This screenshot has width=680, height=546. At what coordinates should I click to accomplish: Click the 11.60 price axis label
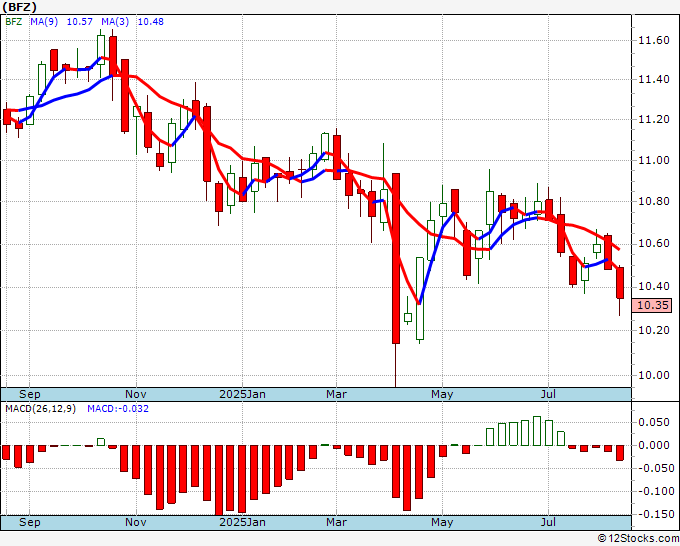pos(654,41)
